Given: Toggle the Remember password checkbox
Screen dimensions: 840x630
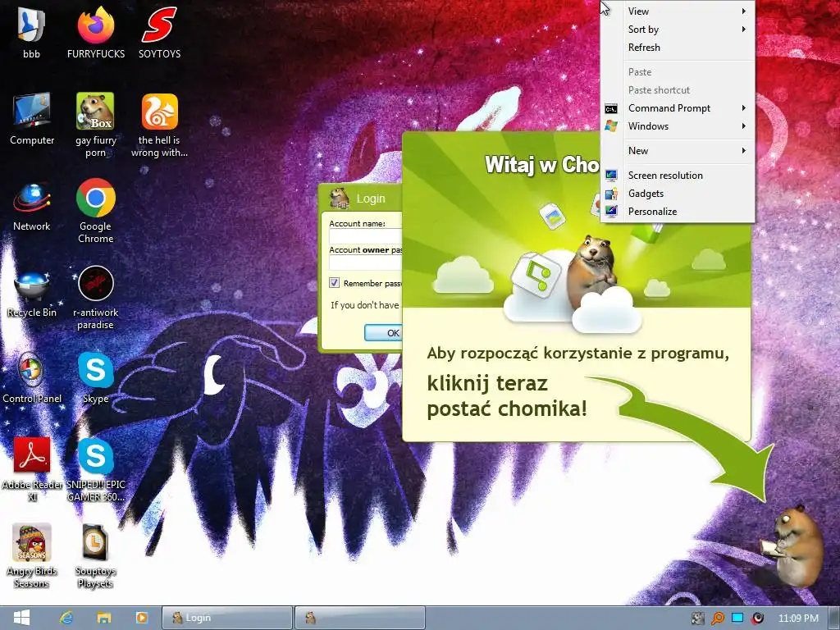Looking at the screenshot, I should (x=335, y=283).
